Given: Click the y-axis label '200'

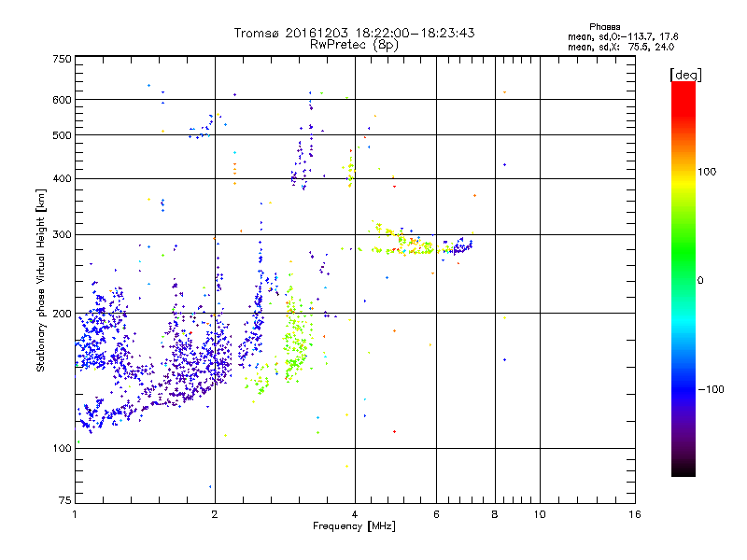Looking at the screenshot, I should (62, 314).
